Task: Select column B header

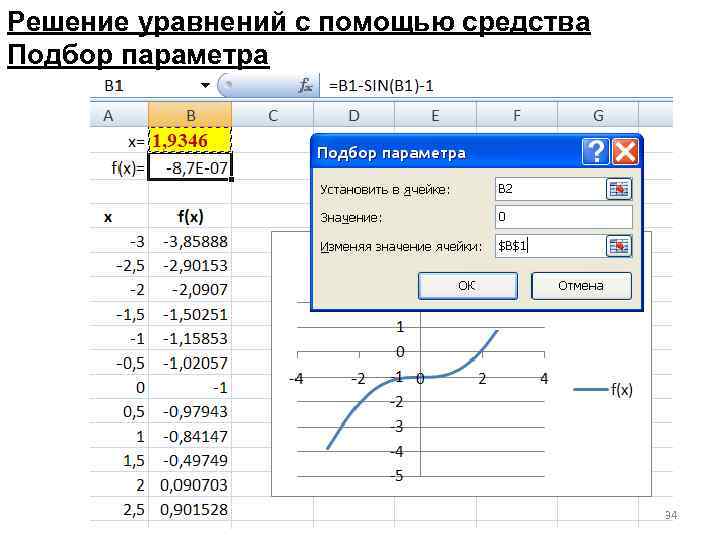Action: click(190, 115)
